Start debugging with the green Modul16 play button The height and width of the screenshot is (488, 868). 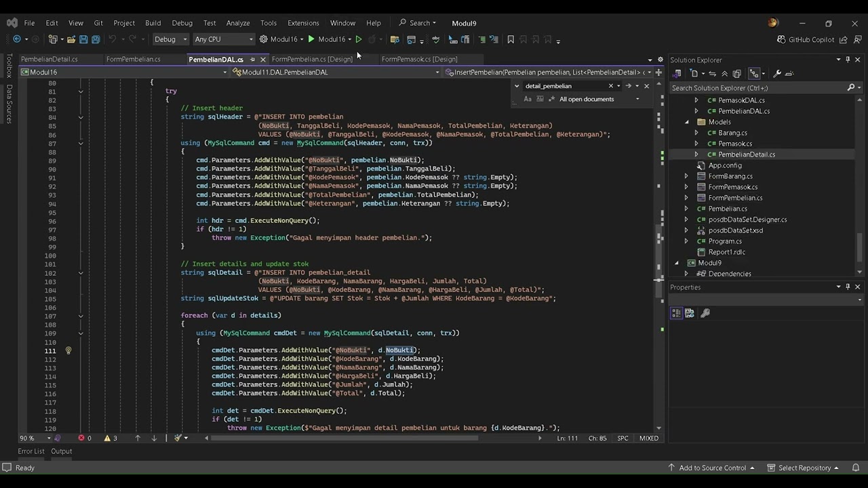[311, 39]
